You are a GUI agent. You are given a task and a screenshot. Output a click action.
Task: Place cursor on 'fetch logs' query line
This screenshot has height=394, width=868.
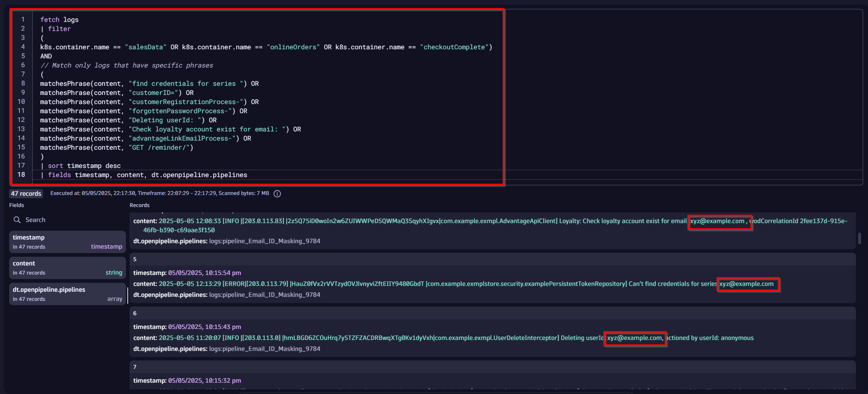[x=59, y=20]
